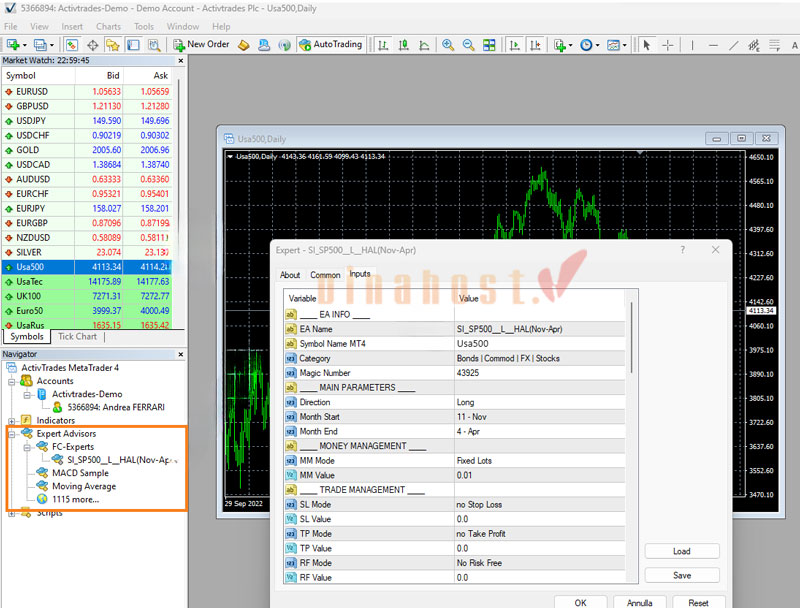Expand the Indicators tree node
This screenshot has width=800, height=608.
(x=12, y=421)
